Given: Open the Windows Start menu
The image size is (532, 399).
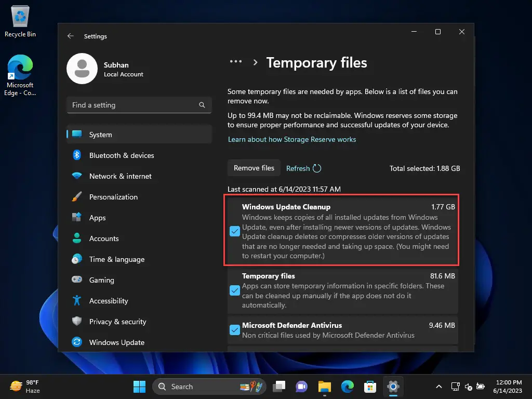Looking at the screenshot, I should pos(139,387).
